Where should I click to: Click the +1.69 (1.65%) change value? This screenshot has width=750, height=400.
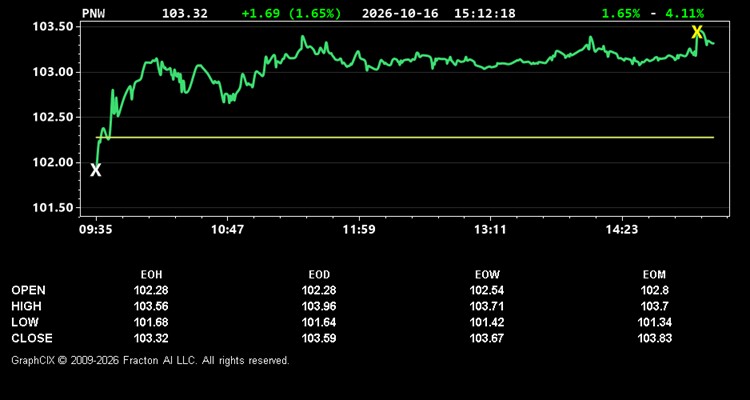[x=291, y=13]
